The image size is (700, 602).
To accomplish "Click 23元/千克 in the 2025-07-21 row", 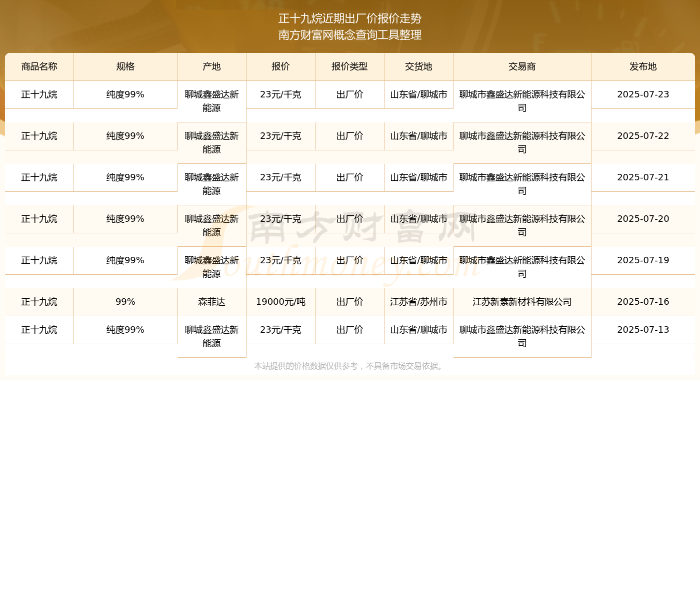I will (x=281, y=177).
